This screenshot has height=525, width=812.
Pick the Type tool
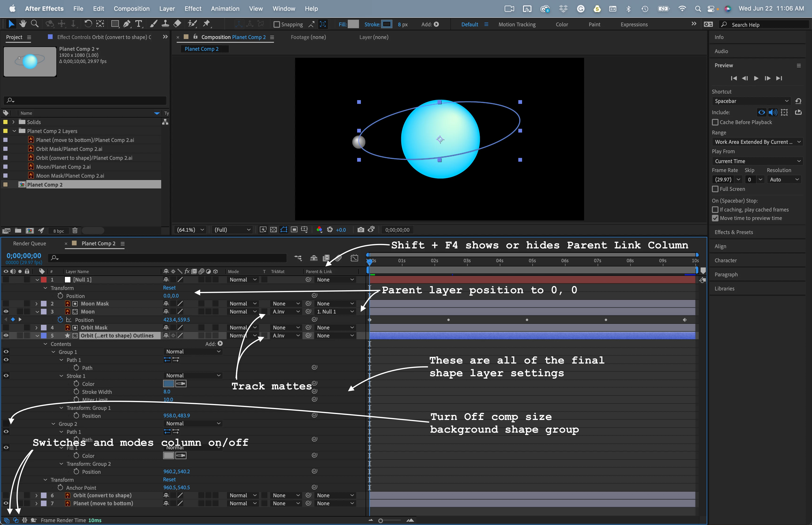click(138, 24)
